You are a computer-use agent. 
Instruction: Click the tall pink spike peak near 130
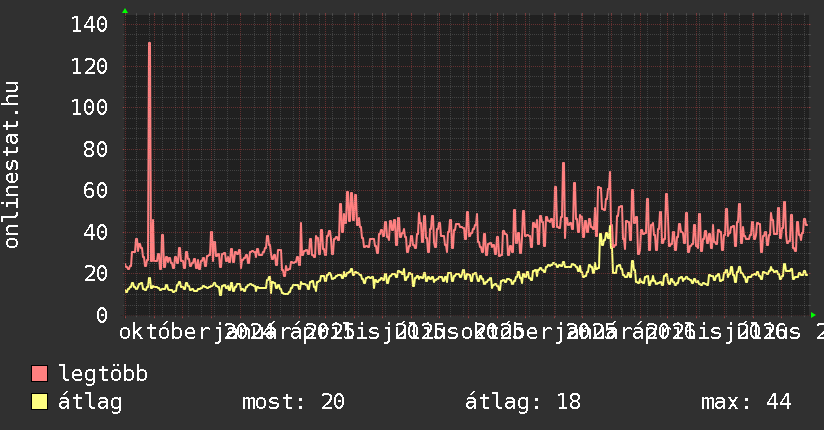point(150,44)
